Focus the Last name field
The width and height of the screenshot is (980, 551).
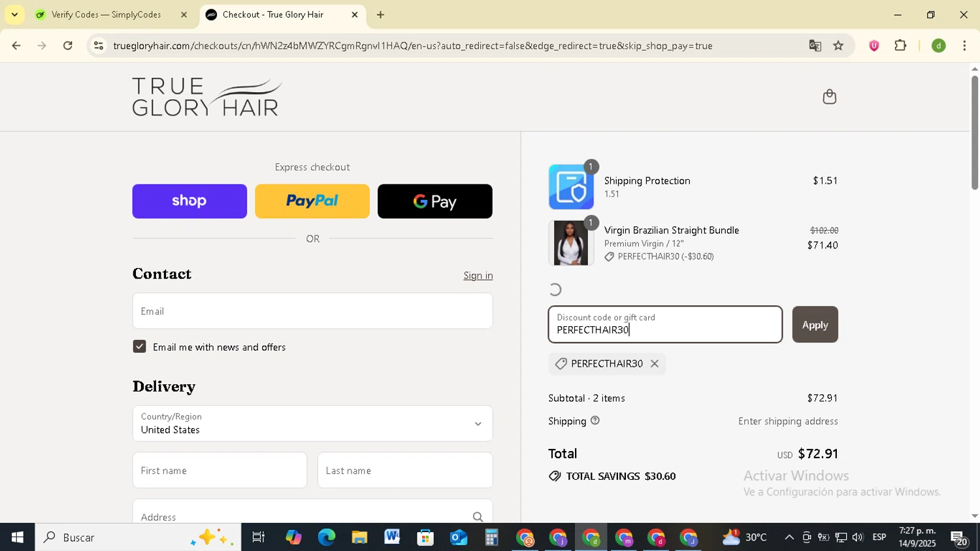tap(405, 471)
